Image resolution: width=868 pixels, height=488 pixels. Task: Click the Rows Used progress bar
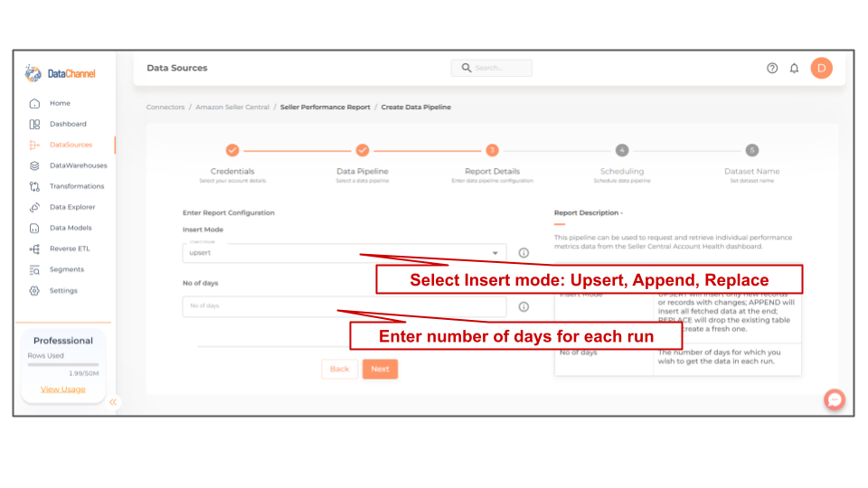[63, 364]
